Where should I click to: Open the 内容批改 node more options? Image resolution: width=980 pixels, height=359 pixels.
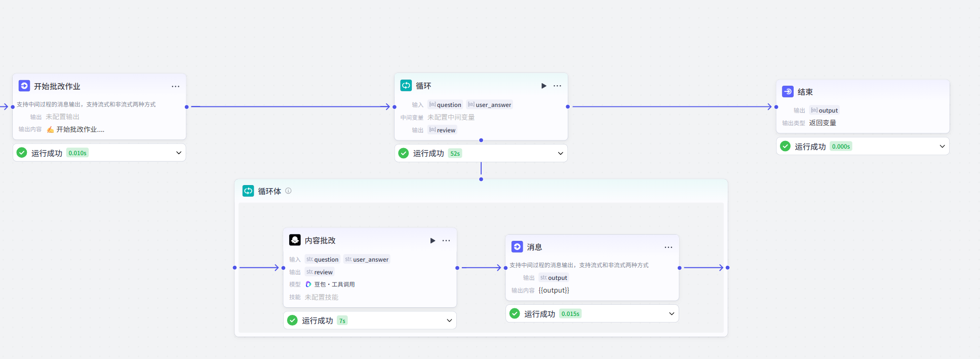[446, 240]
